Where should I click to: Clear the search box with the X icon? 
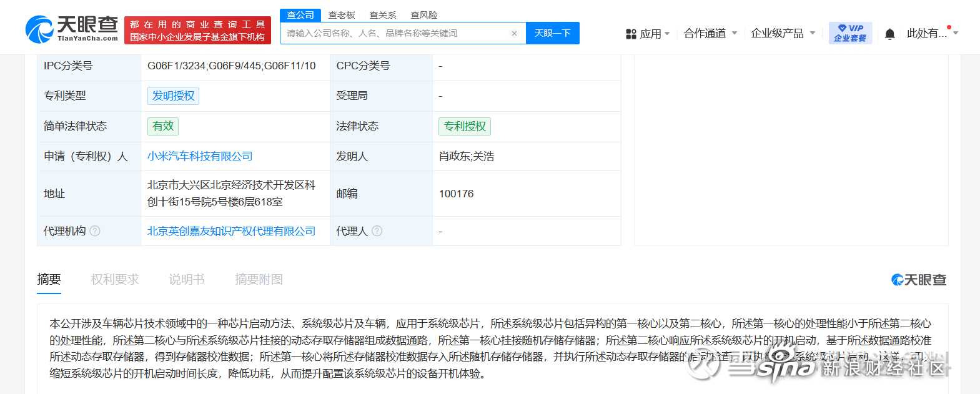point(514,34)
